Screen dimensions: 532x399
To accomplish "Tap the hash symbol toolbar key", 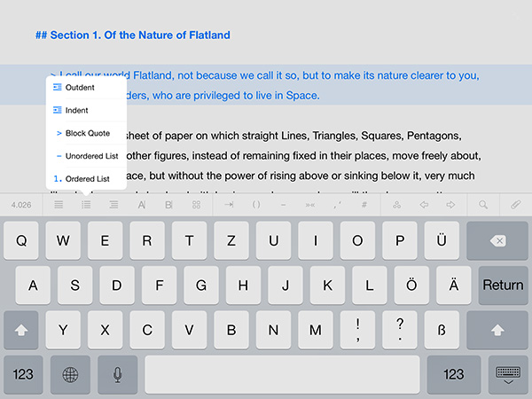I will [x=364, y=205].
